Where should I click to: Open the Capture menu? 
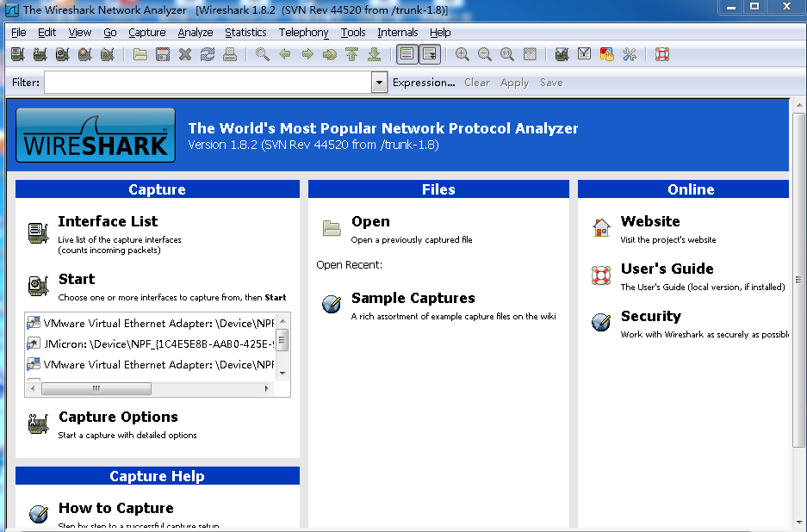(146, 33)
